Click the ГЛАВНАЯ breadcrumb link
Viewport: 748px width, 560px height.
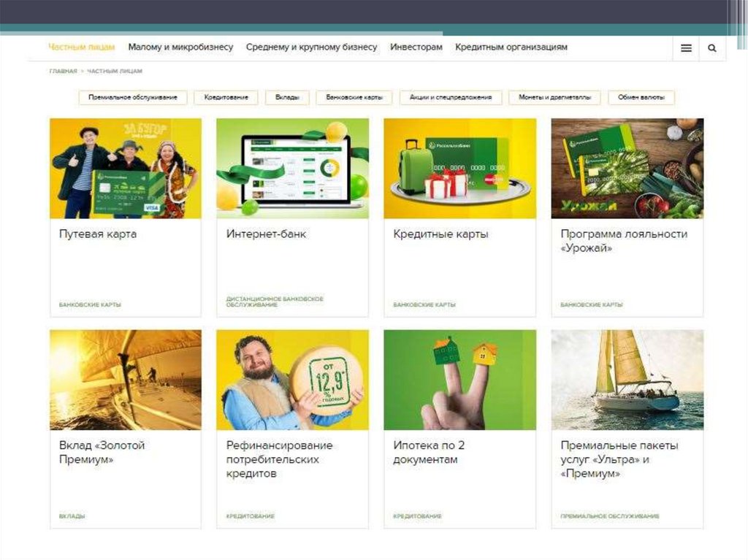tap(63, 71)
